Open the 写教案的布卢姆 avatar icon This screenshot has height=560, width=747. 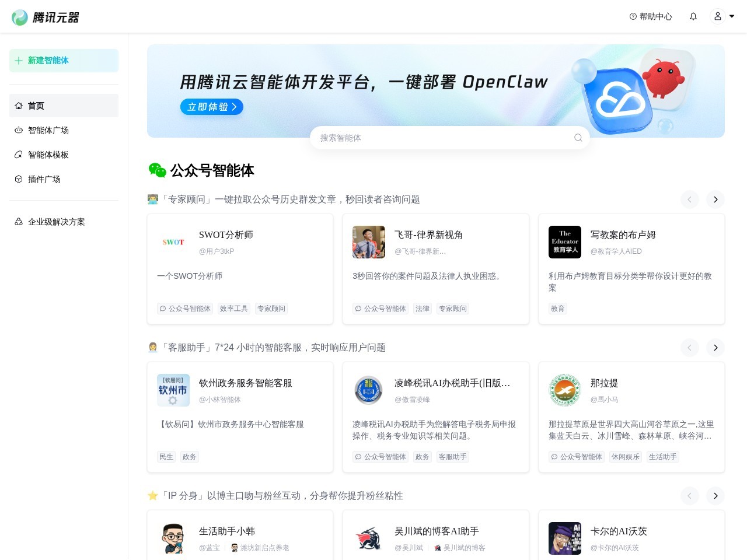tap(565, 242)
